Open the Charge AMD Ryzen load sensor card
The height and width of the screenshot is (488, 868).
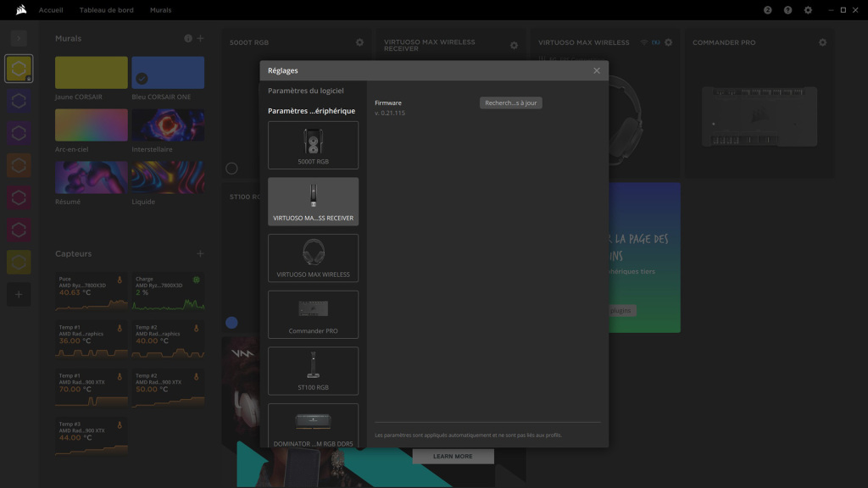(x=169, y=291)
